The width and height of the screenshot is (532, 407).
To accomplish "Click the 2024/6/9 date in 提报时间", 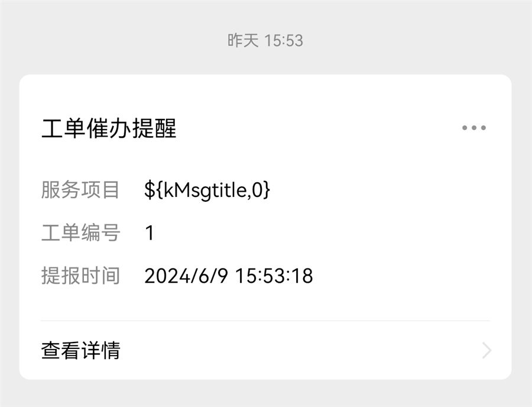I will click(x=186, y=276).
